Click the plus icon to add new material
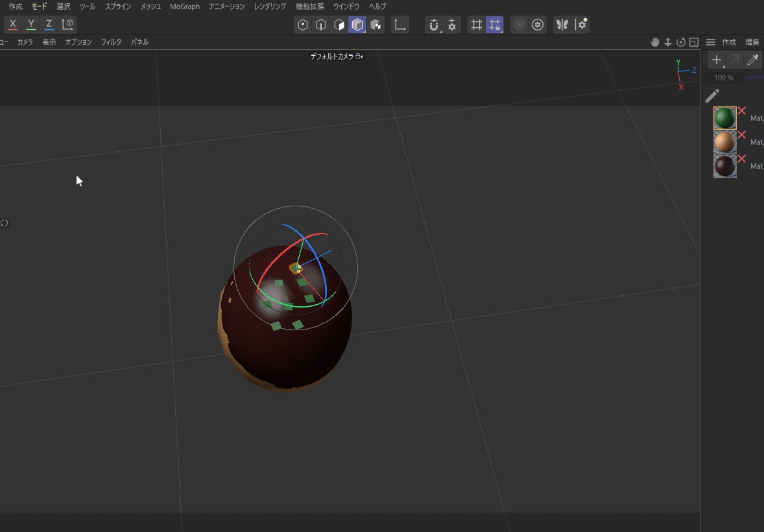The image size is (764, 532). [x=716, y=60]
